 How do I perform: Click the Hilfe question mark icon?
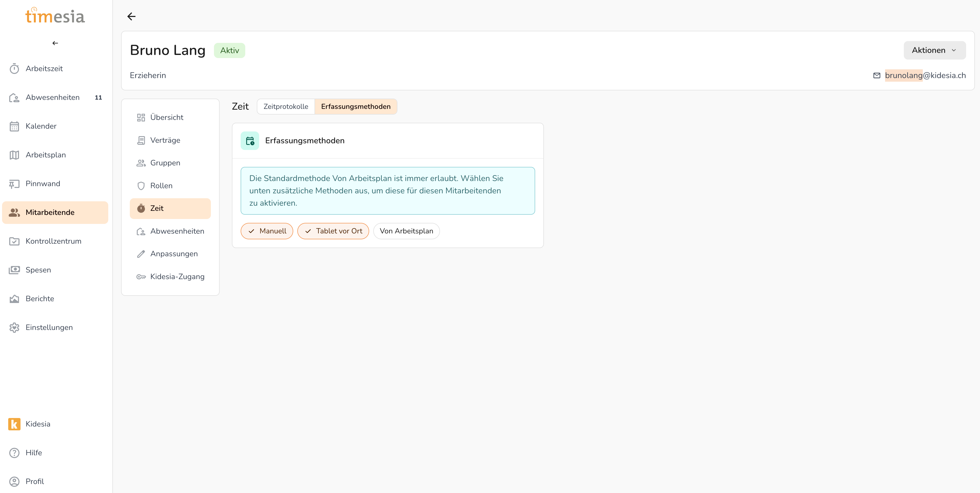[14, 453]
